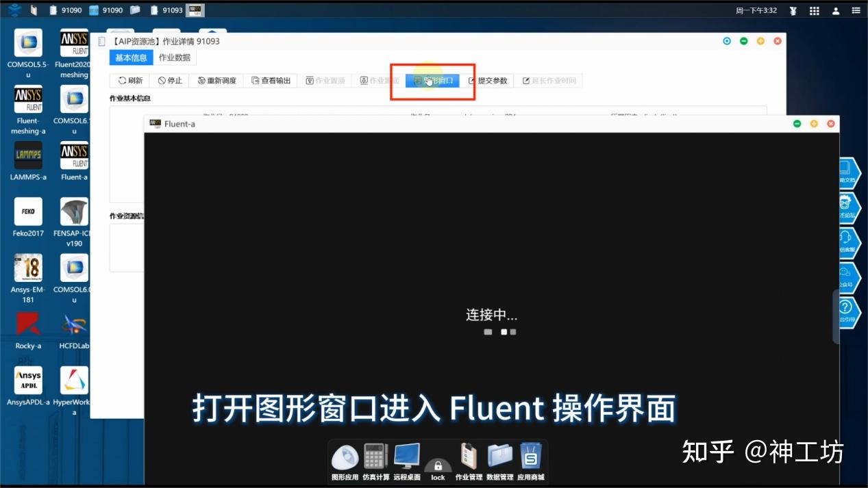Screen dimensions: 868x488
Task: Open the Feko2017 desktop icon
Action: pyautogui.click(x=28, y=218)
